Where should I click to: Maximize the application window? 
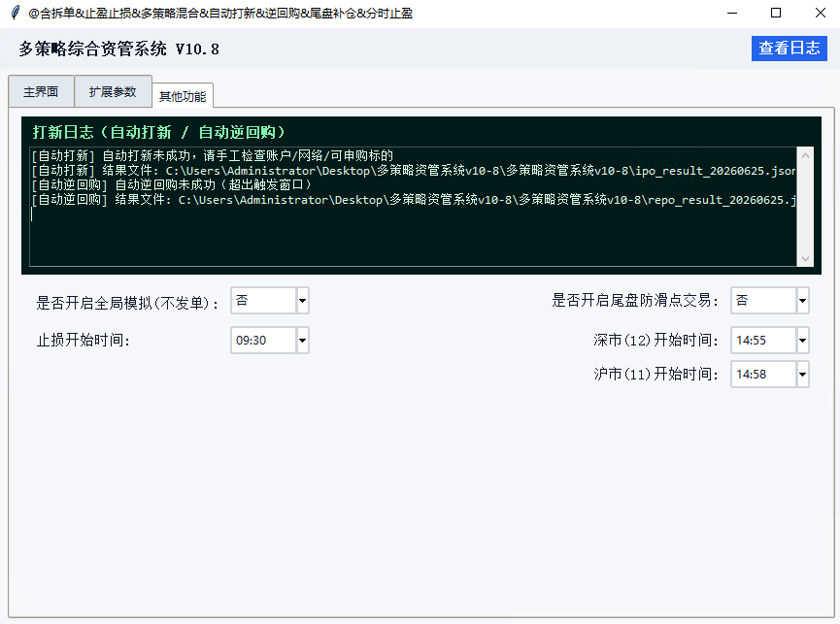click(776, 13)
